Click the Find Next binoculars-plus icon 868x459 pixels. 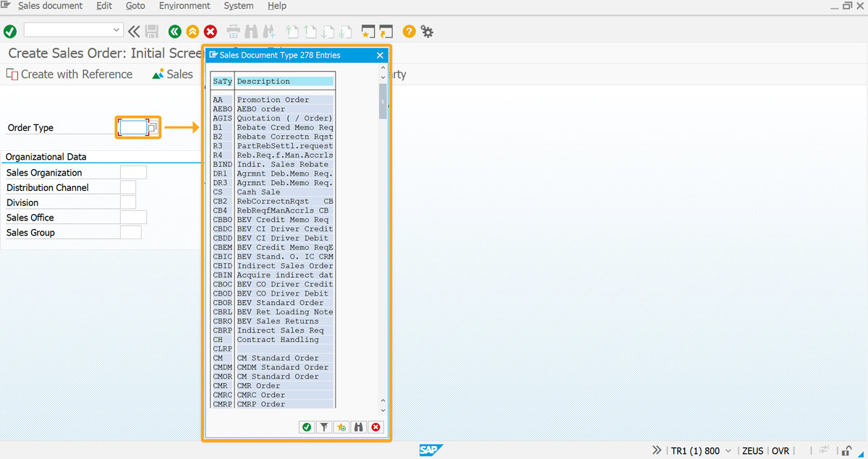pyautogui.click(x=269, y=31)
